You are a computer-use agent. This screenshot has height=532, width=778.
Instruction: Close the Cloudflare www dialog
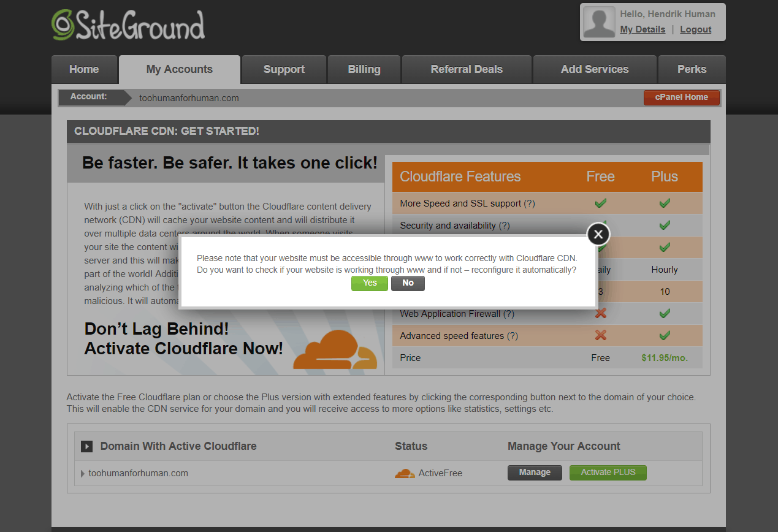[598, 234]
